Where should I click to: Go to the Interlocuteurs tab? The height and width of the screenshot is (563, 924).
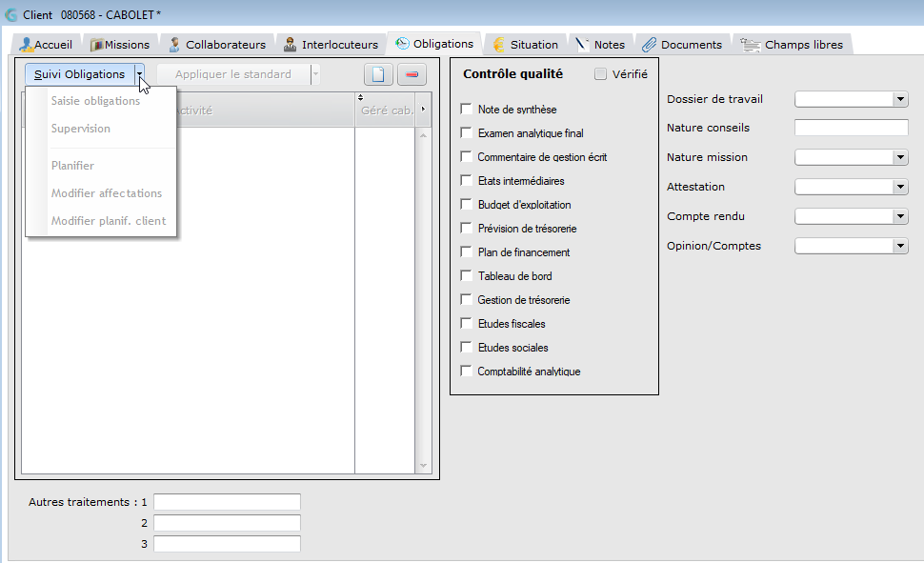[x=331, y=45]
